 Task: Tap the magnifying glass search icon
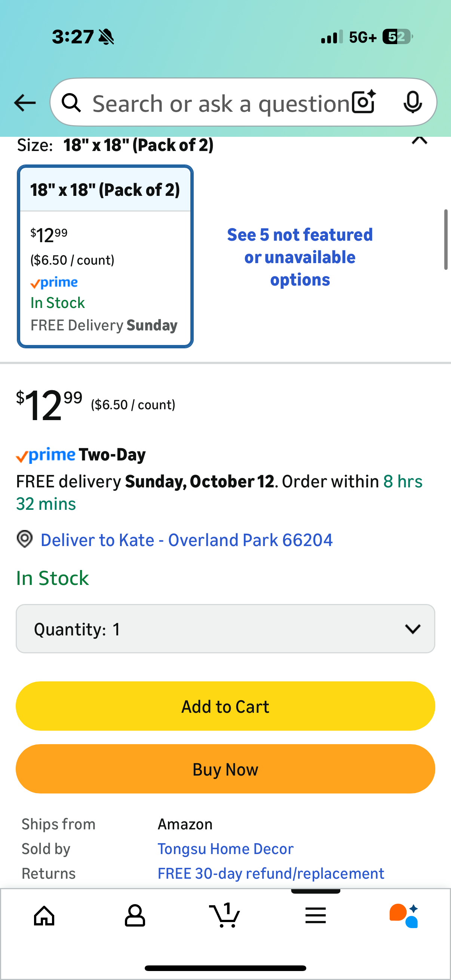(x=71, y=103)
